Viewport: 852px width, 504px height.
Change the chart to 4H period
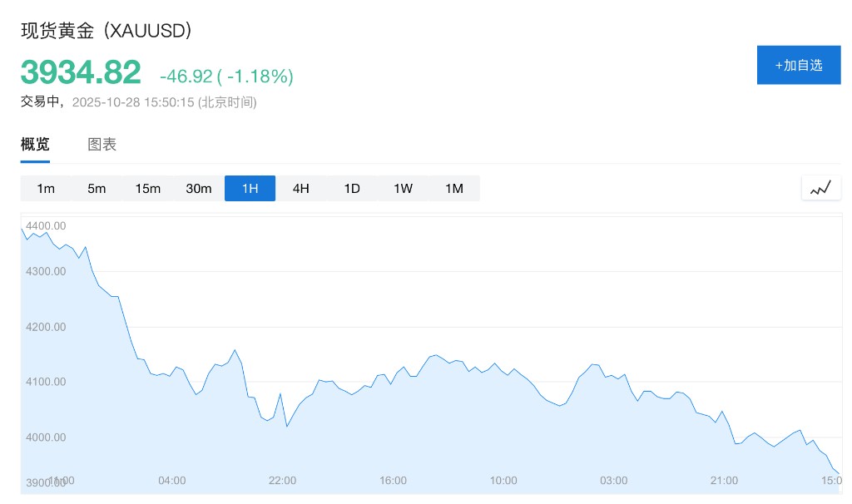point(300,188)
